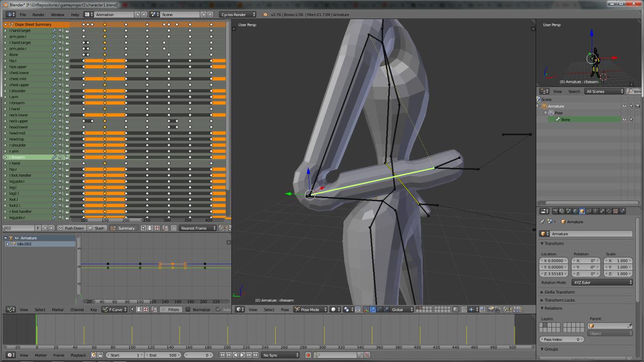
Task: Open the All Scenes outliner display dropdown
Action: (604, 91)
